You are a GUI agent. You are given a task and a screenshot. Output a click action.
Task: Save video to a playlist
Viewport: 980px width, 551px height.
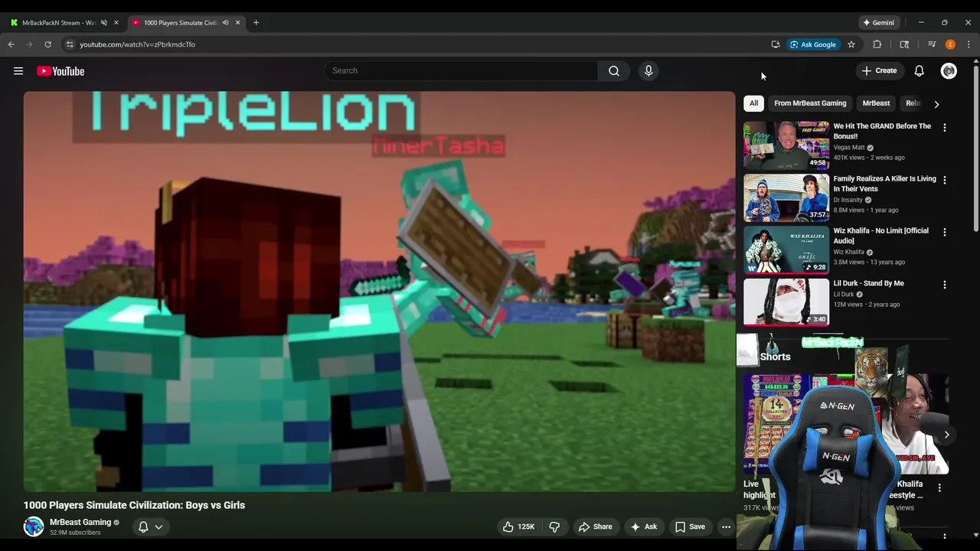point(690,527)
